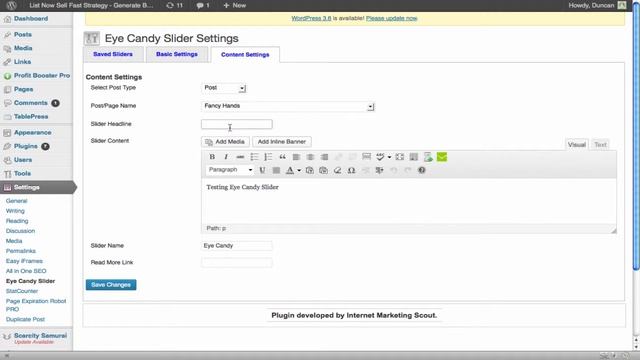The image size is (640, 360).
Task: Click the Read More Link field
Action: (237, 262)
